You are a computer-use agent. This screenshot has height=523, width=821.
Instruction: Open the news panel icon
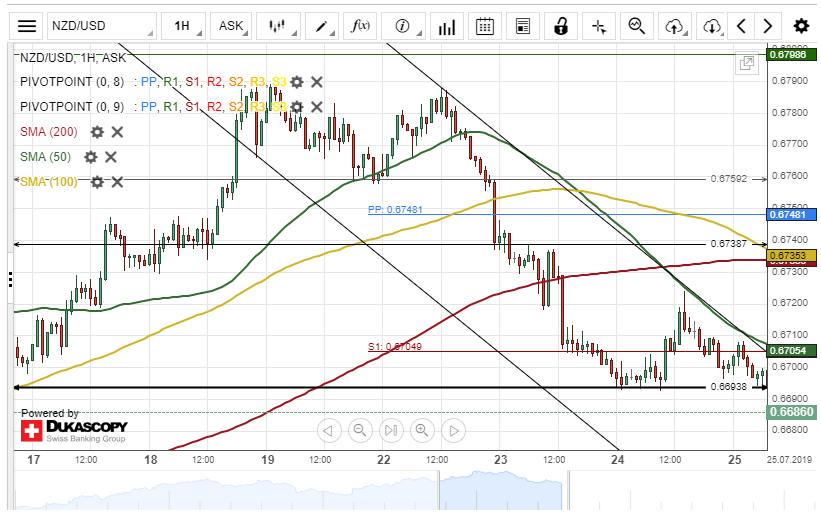(x=523, y=26)
